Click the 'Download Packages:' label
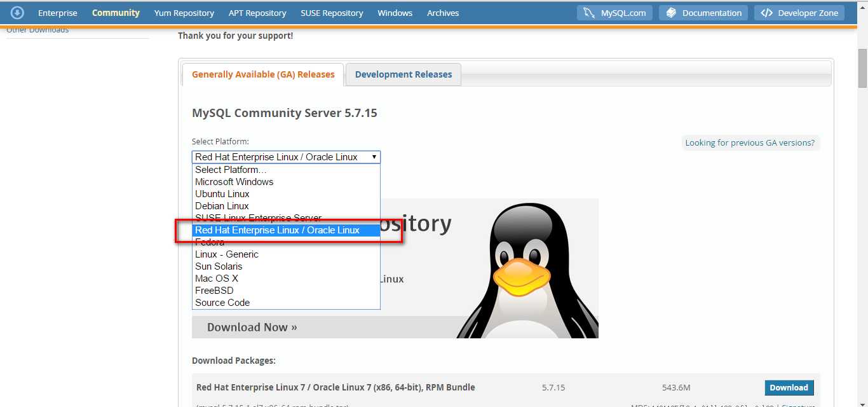Screen dimensions: 868x407 [x=234, y=361]
